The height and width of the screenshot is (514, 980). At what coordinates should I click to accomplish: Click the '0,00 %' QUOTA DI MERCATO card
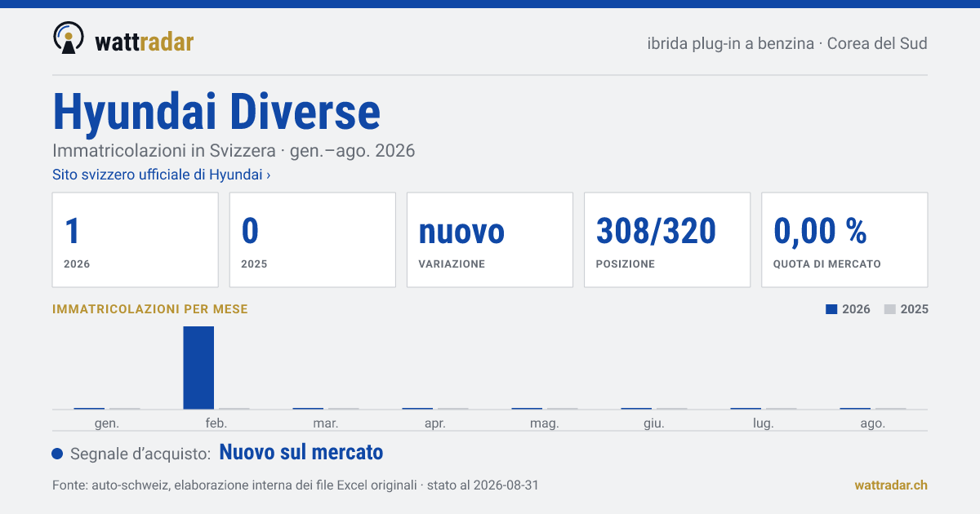pyautogui.click(x=844, y=240)
